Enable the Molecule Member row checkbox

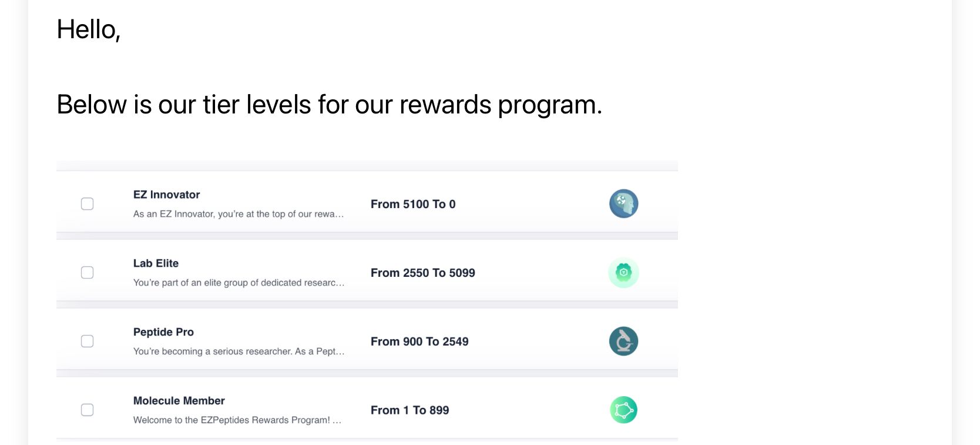tap(87, 410)
